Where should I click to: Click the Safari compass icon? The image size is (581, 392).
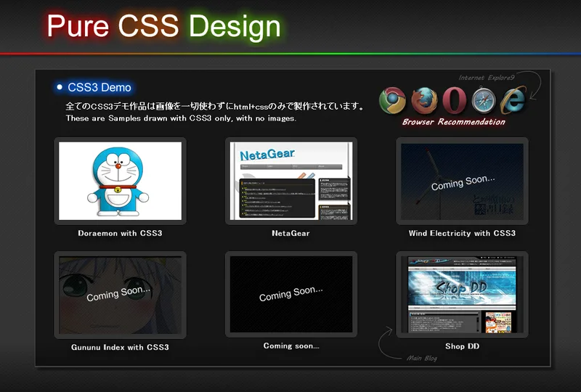[x=483, y=100]
